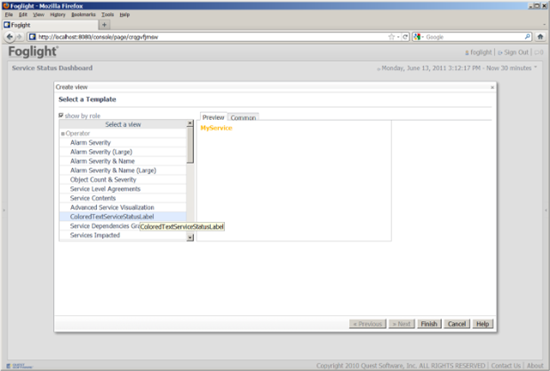
Task: Toggle the show by role checkbox
Action: [x=61, y=115]
